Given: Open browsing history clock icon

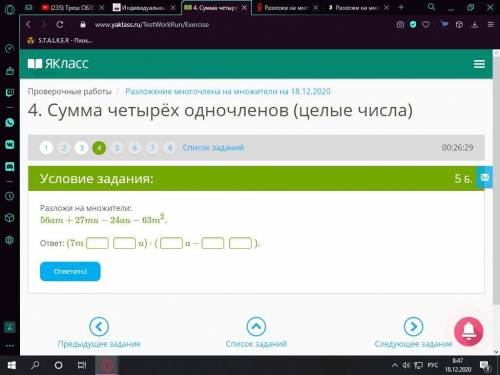Looking at the screenshot, I should pos(10,196).
